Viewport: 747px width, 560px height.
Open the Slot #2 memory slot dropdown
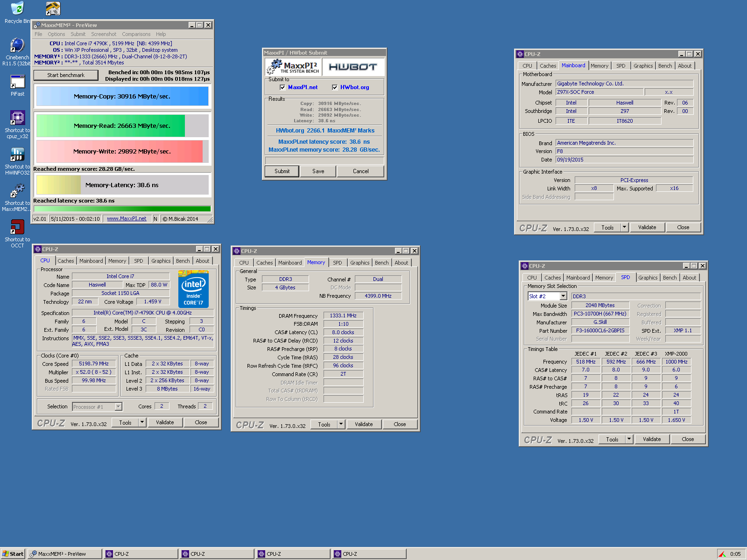[x=564, y=296]
